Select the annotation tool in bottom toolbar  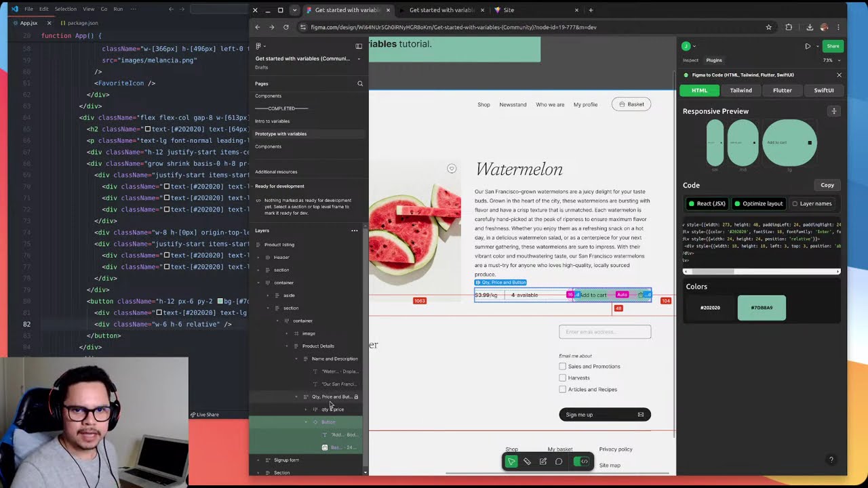(542, 462)
